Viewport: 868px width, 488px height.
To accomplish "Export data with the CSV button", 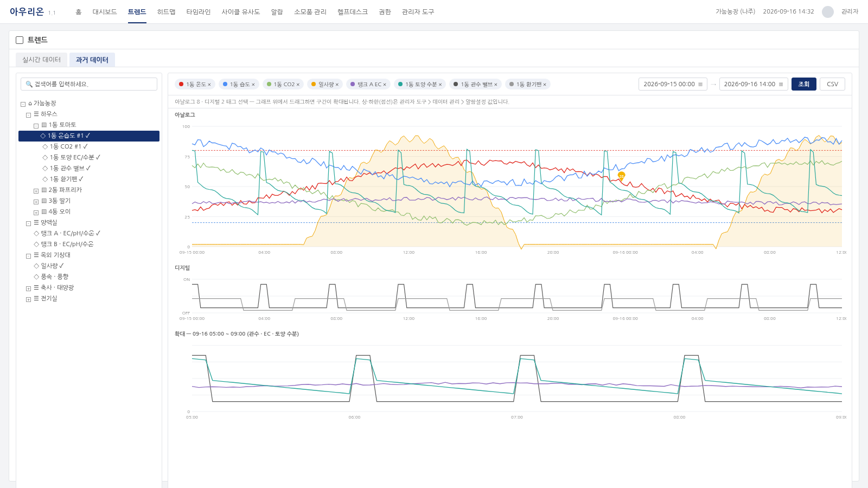I will 832,84.
